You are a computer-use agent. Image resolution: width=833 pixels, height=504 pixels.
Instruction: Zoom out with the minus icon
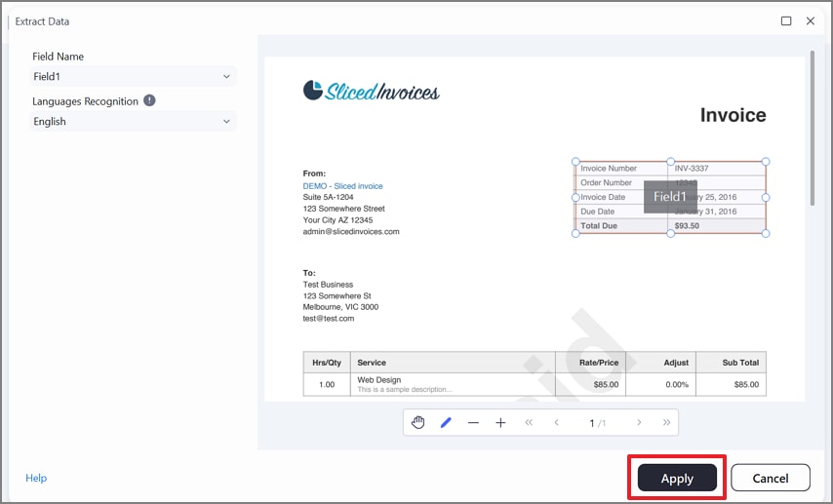click(473, 423)
